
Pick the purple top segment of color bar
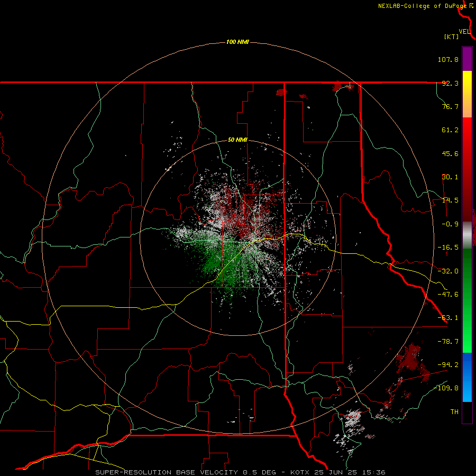point(467,59)
